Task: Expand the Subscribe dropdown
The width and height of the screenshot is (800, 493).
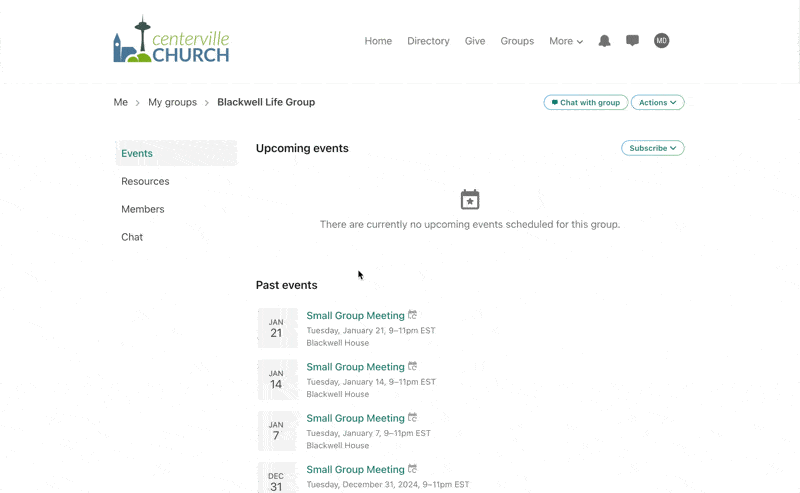Action: [x=652, y=148]
